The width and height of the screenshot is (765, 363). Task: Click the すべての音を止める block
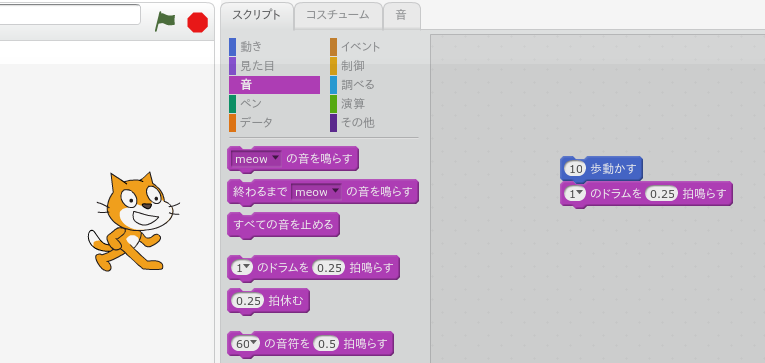coord(283,225)
